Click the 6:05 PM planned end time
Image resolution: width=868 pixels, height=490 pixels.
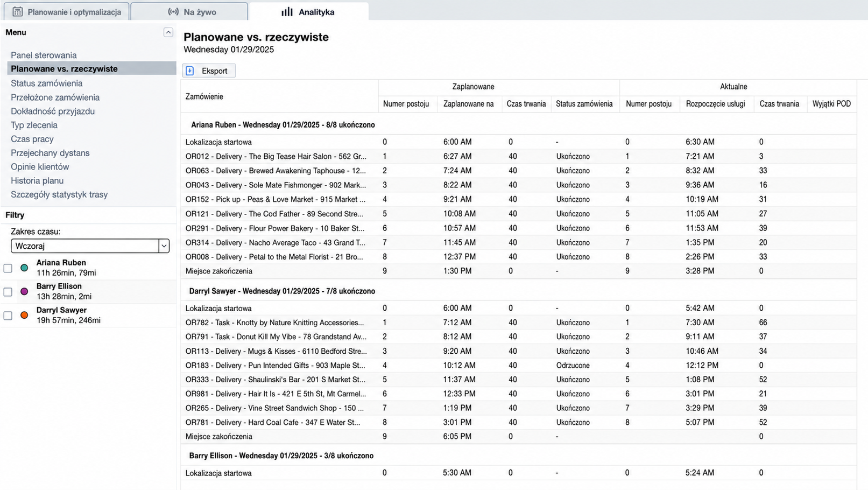point(457,437)
